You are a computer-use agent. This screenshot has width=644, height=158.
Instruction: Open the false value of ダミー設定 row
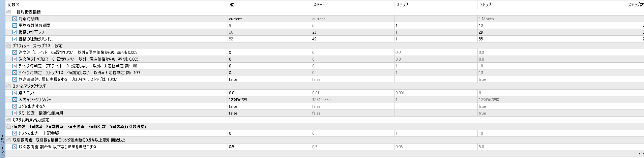click(269, 113)
